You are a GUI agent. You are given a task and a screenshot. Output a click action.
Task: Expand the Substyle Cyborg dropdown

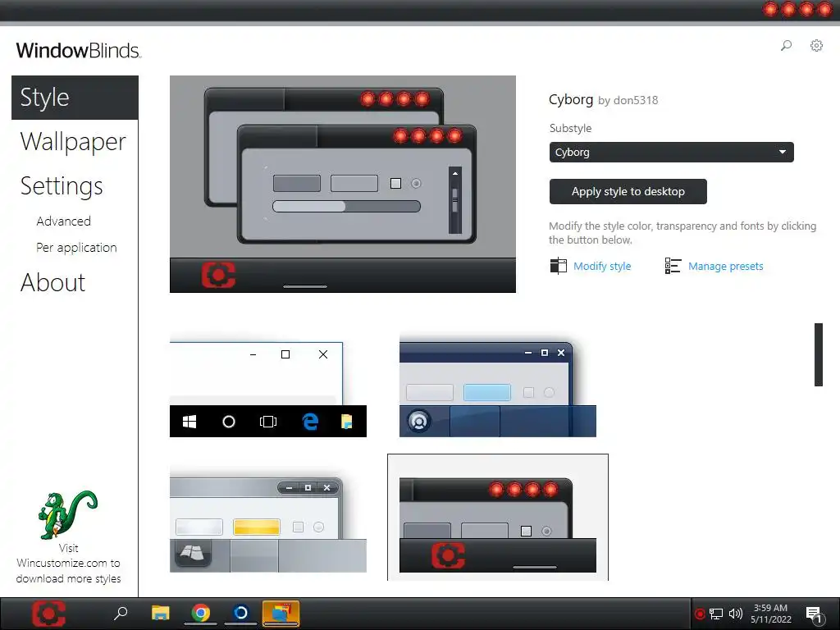[x=671, y=152]
